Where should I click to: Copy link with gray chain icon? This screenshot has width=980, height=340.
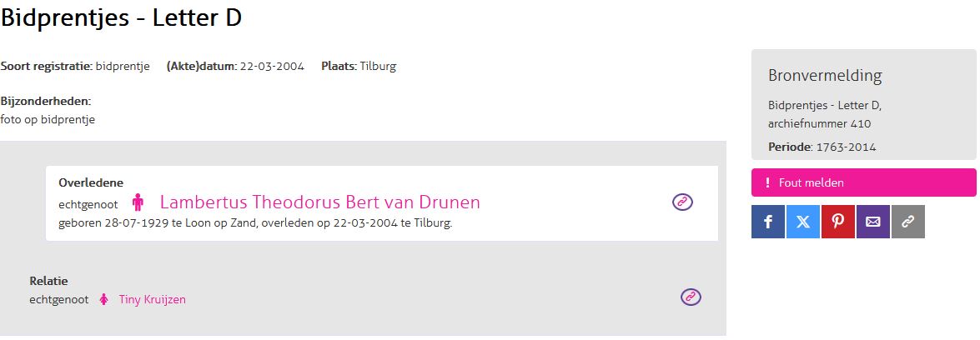(x=907, y=222)
